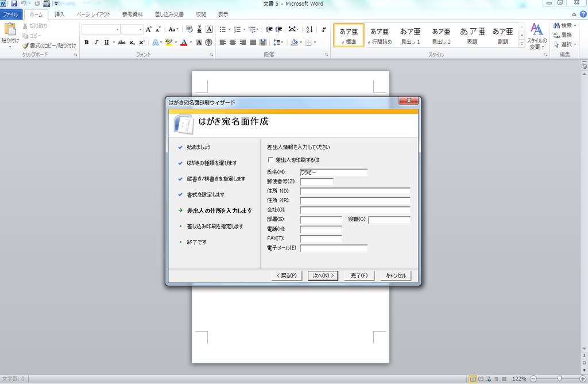The image size is (588, 384).
Task: Switch to 参考資料 (References) tab
Action: [133, 14]
